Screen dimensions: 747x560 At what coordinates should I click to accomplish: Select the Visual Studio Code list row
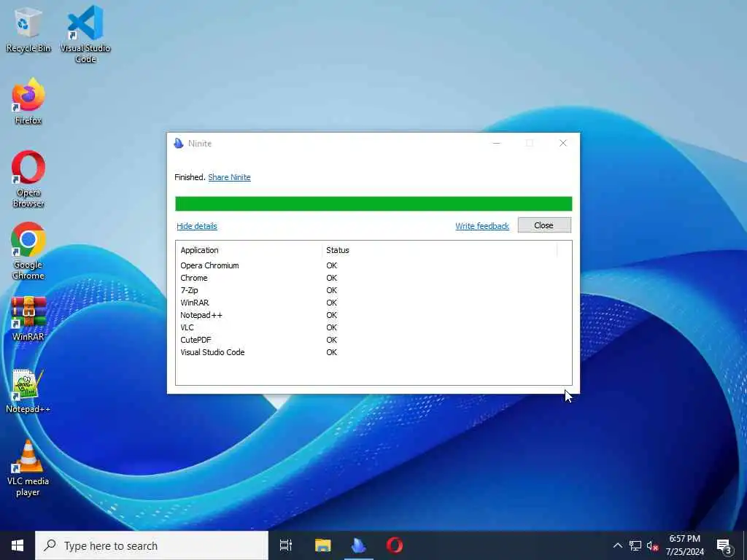[373, 352]
